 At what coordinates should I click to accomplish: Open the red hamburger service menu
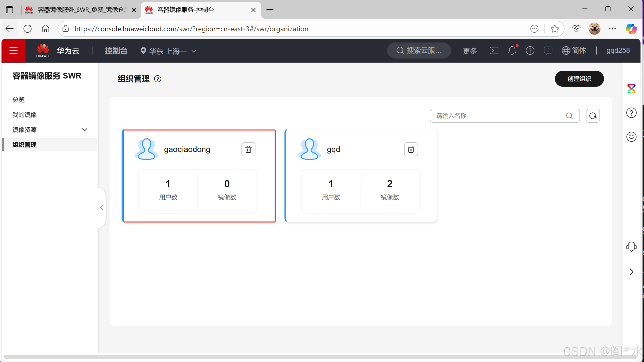pyautogui.click(x=14, y=51)
